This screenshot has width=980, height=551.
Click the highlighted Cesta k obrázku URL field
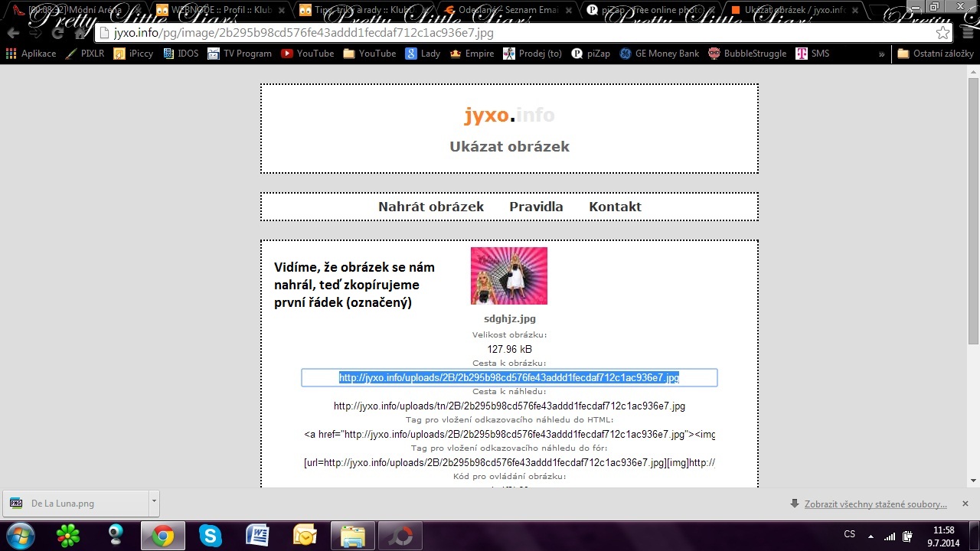point(508,377)
